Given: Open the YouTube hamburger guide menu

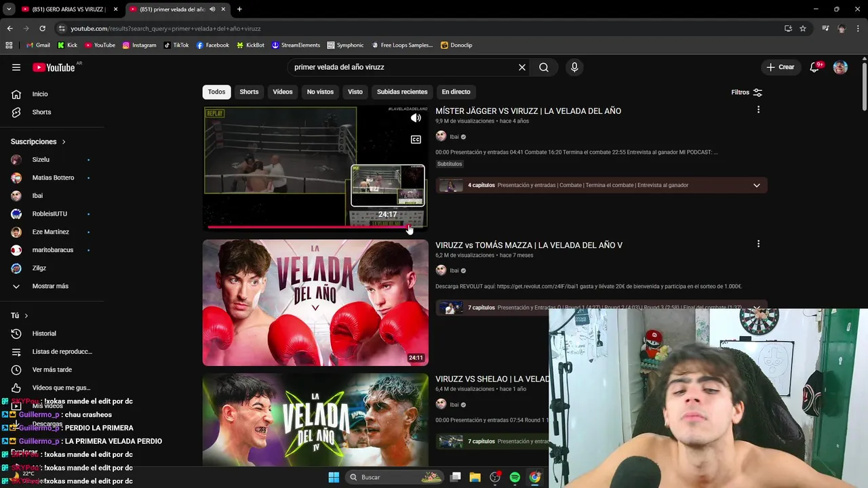Looking at the screenshot, I should coord(16,67).
